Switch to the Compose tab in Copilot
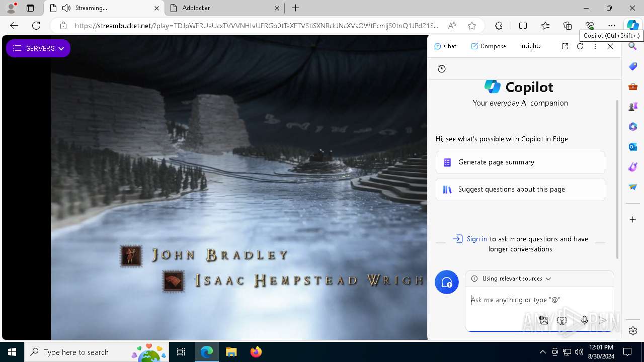644x362 pixels. tap(489, 46)
